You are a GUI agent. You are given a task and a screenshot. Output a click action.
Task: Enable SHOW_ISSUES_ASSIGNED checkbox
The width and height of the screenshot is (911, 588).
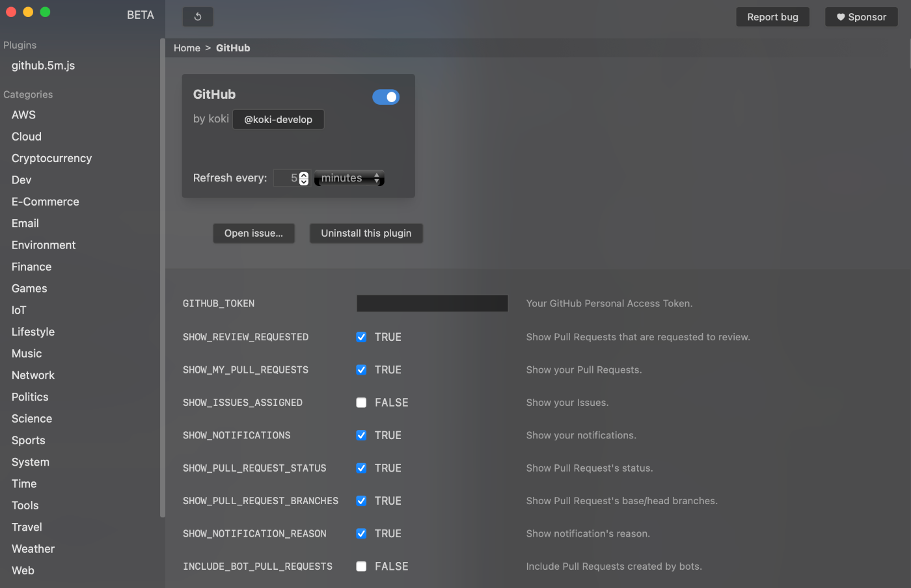pyautogui.click(x=361, y=403)
